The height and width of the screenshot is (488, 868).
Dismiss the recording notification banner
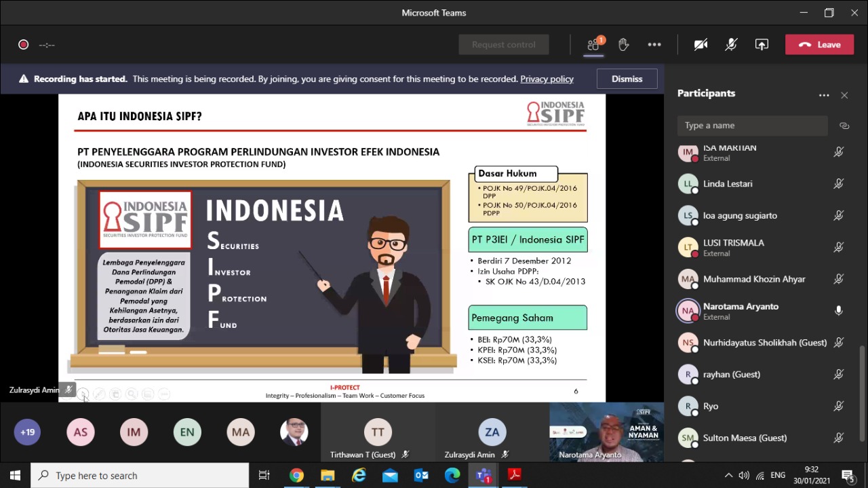(627, 79)
